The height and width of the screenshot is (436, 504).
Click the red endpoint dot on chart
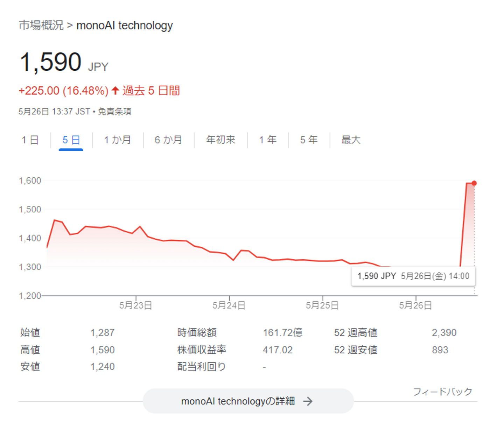pos(474,183)
